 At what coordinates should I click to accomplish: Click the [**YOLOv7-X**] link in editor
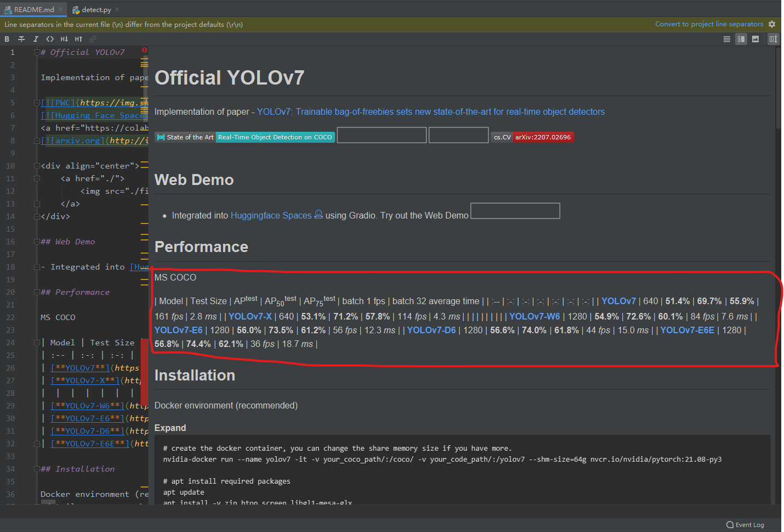(x=85, y=380)
